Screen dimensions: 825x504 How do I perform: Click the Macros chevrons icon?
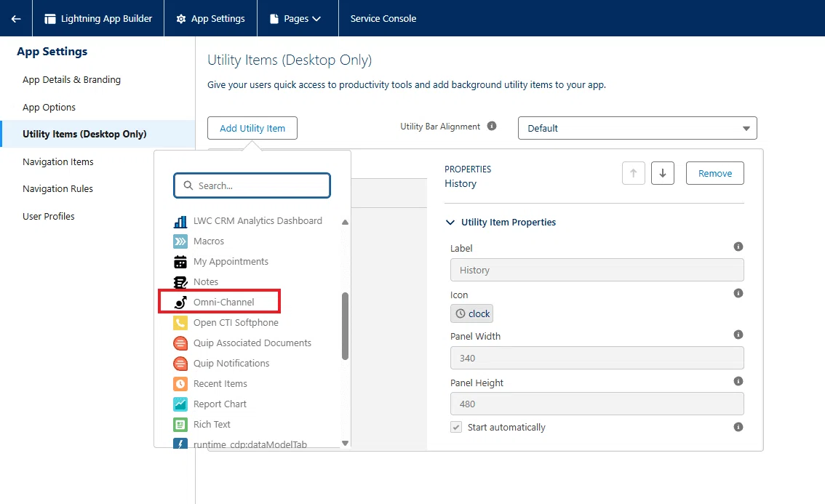[180, 241]
